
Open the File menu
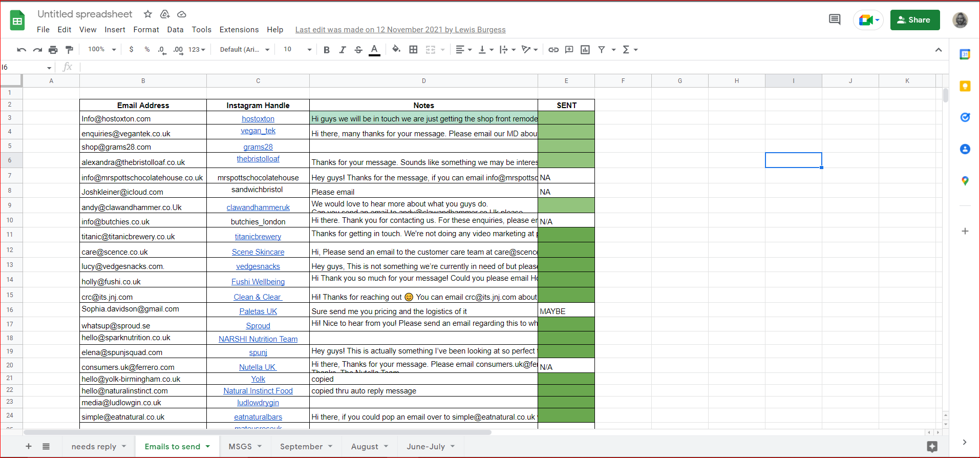[x=43, y=30]
